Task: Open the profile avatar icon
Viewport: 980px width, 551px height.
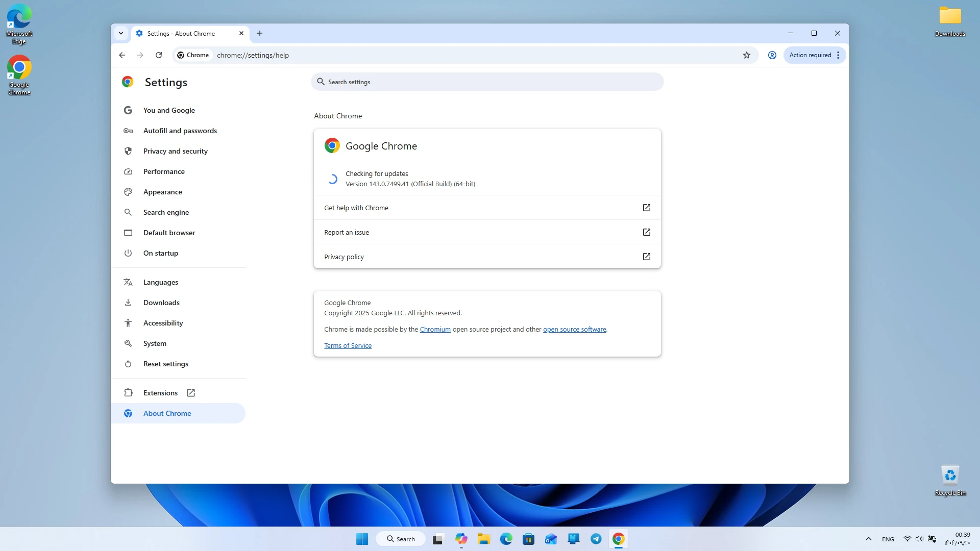Action: point(772,55)
